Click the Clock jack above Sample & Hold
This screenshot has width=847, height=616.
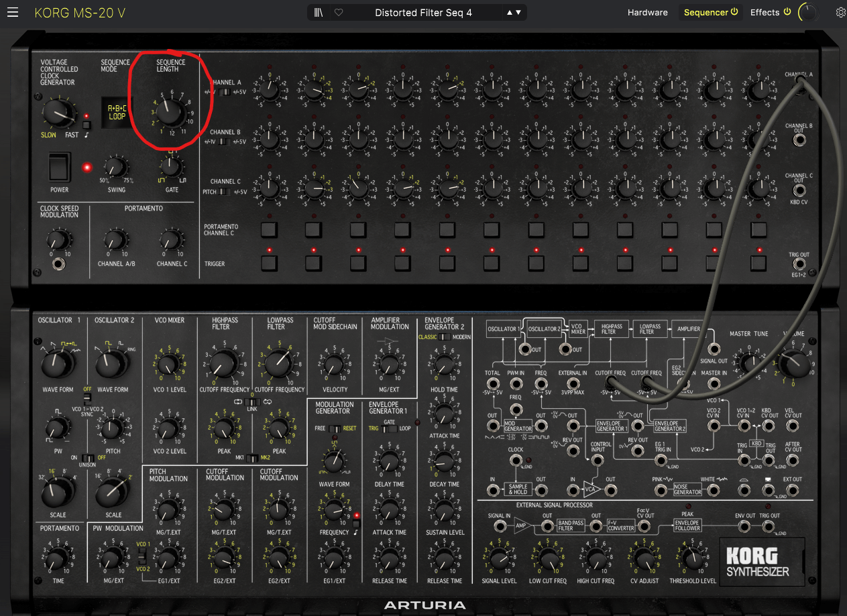516,460
